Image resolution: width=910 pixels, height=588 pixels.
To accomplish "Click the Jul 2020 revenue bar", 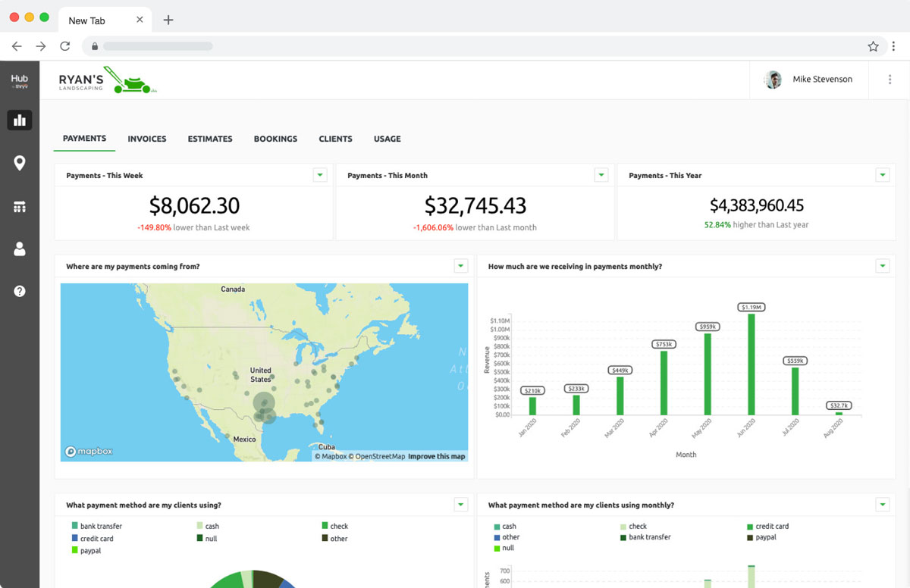I will [795, 391].
